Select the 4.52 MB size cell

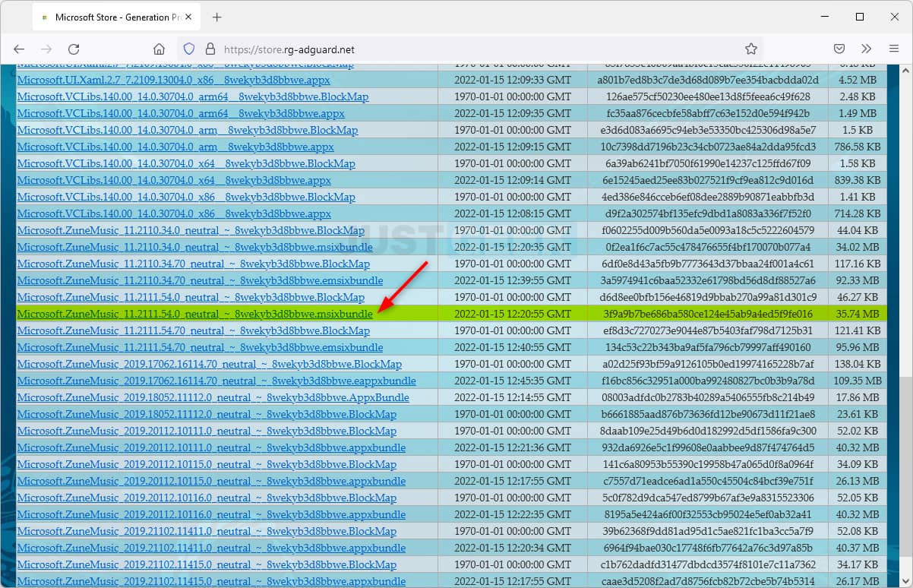tap(858, 80)
